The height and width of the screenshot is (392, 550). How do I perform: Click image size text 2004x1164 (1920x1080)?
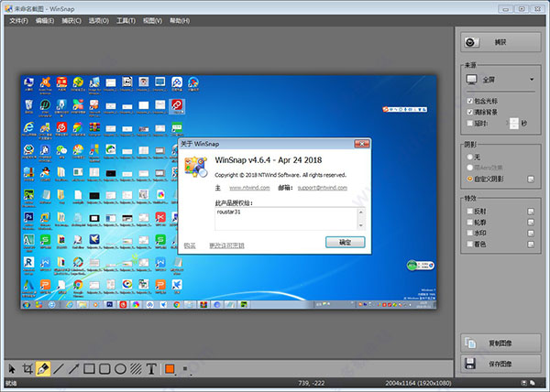[418, 383]
